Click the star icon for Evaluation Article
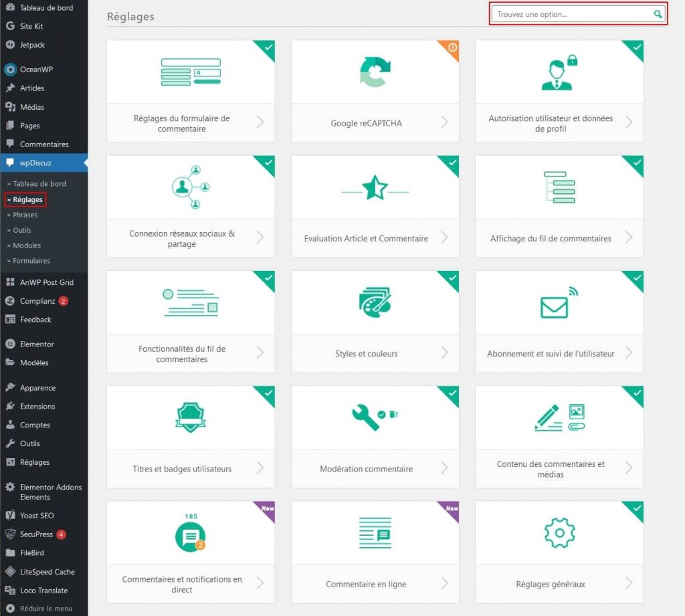This screenshot has height=616, width=685. [375, 188]
